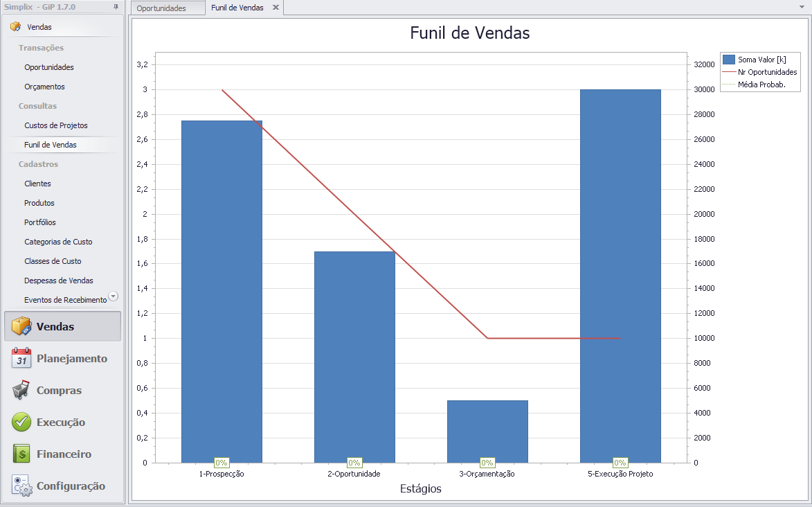The height and width of the screenshot is (507, 812).
Task: Open Compras shopping cart icon
Action: click(21, 390)
